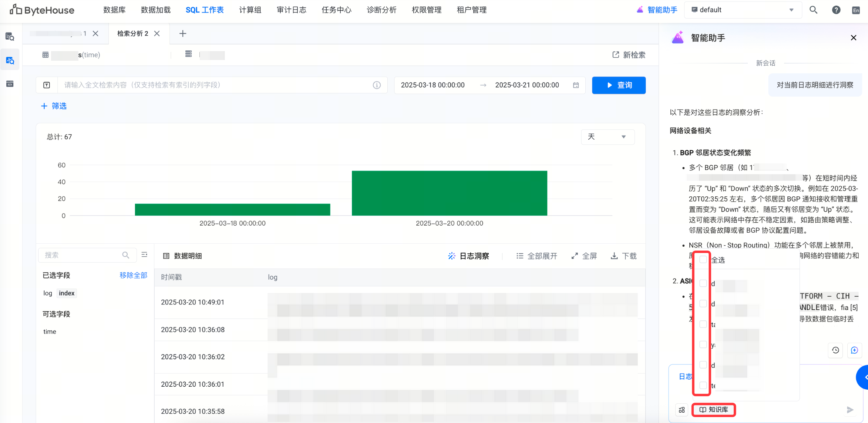Open the 知识库 selector button
The height and width of the screenshot is (423, 868).
[x=714, y=410]
